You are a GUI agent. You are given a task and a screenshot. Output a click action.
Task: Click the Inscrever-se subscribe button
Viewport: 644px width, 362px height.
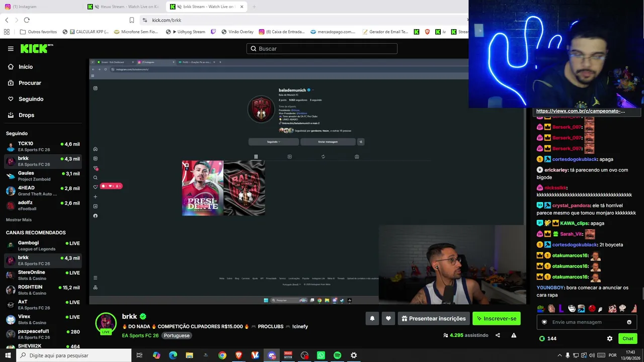pyautogui.click(x=497, y=318)
